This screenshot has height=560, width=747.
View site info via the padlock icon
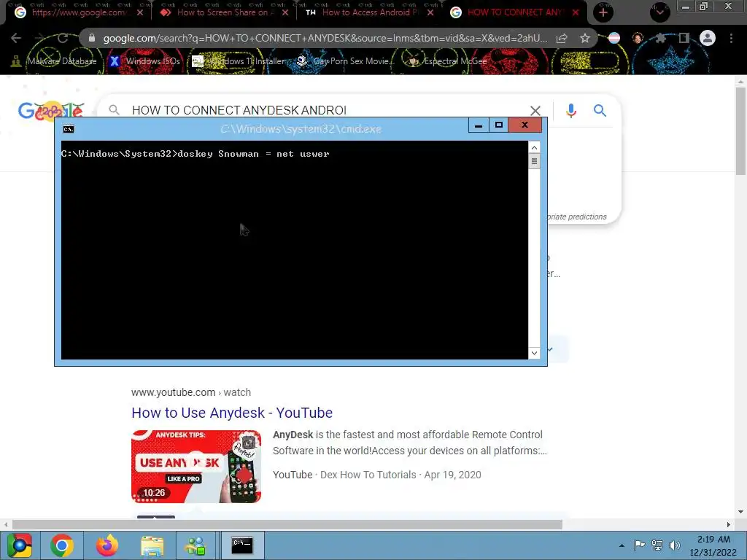point(92,38)
